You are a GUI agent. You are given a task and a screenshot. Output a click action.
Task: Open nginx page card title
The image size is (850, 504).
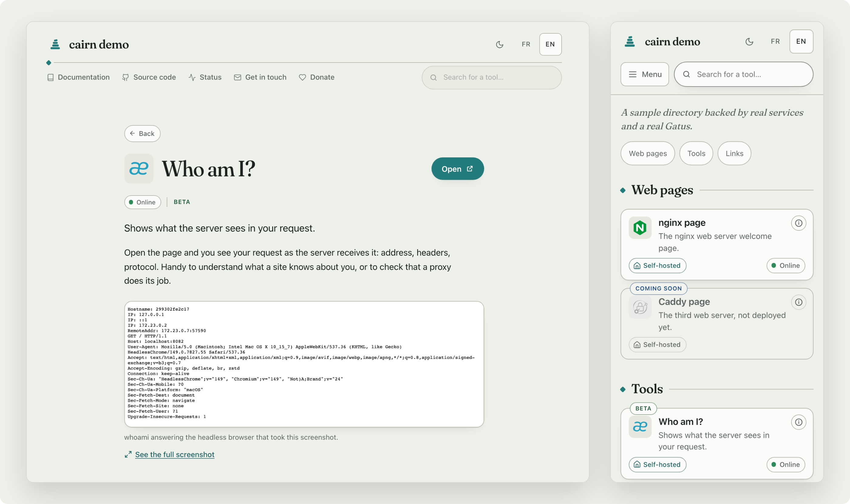pos(682,223)
